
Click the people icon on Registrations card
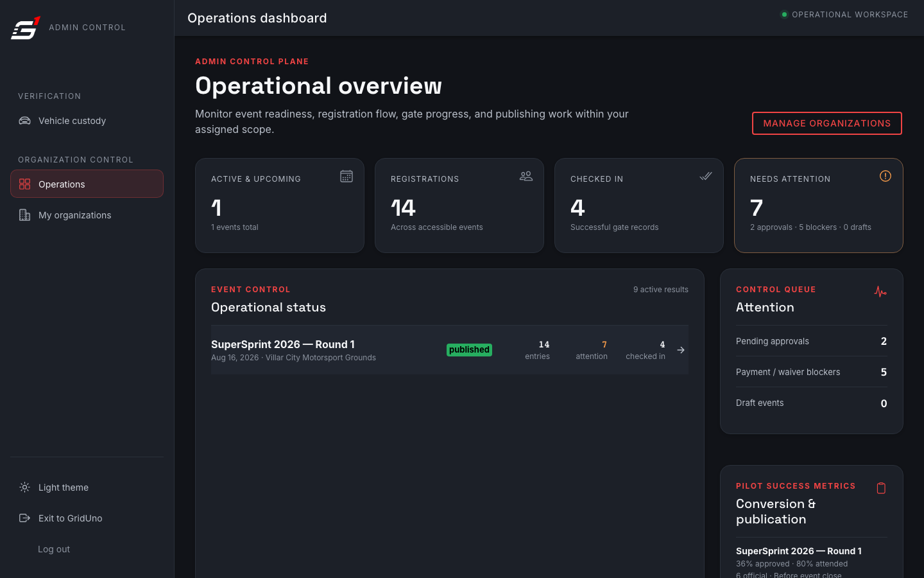(526, 176)
